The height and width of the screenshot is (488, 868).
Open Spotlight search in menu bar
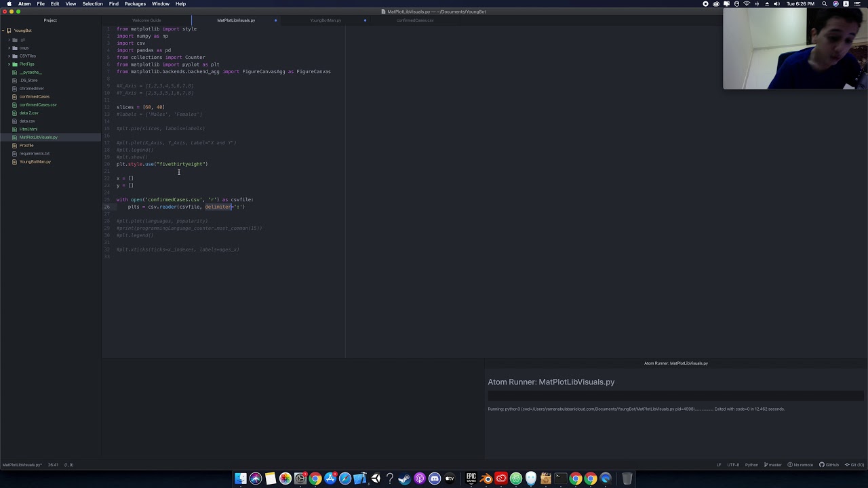(825, 4)
